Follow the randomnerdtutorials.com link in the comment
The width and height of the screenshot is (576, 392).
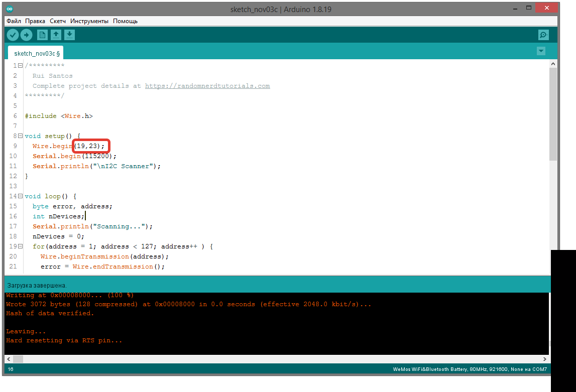(207, 86)
